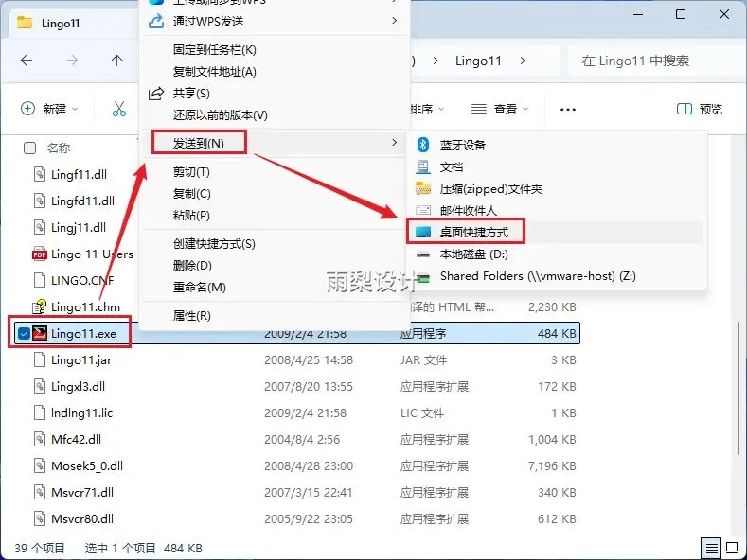Switch to large icons view in status bar
This screenshot has width=747, height=560.
tap(732, 548)
